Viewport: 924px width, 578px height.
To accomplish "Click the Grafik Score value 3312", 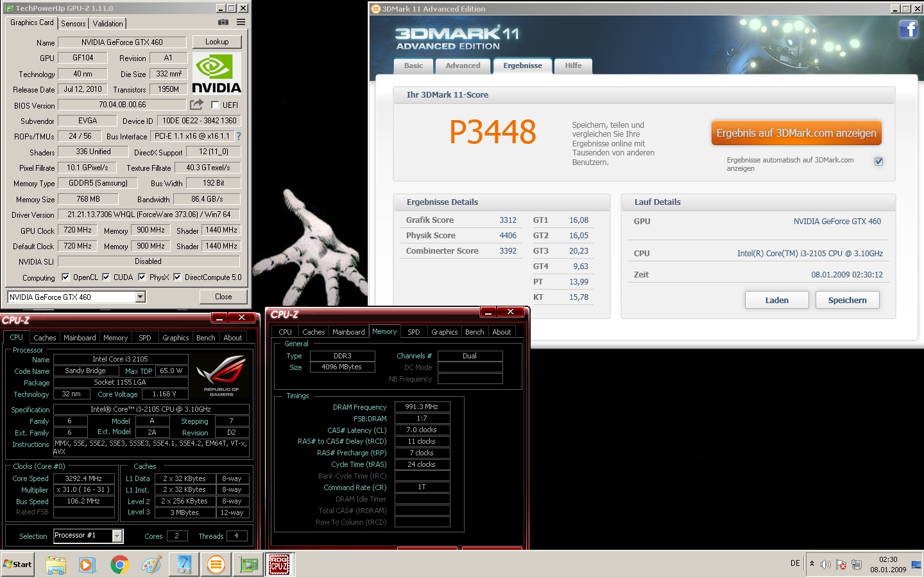I will click(x=508, y=220).
